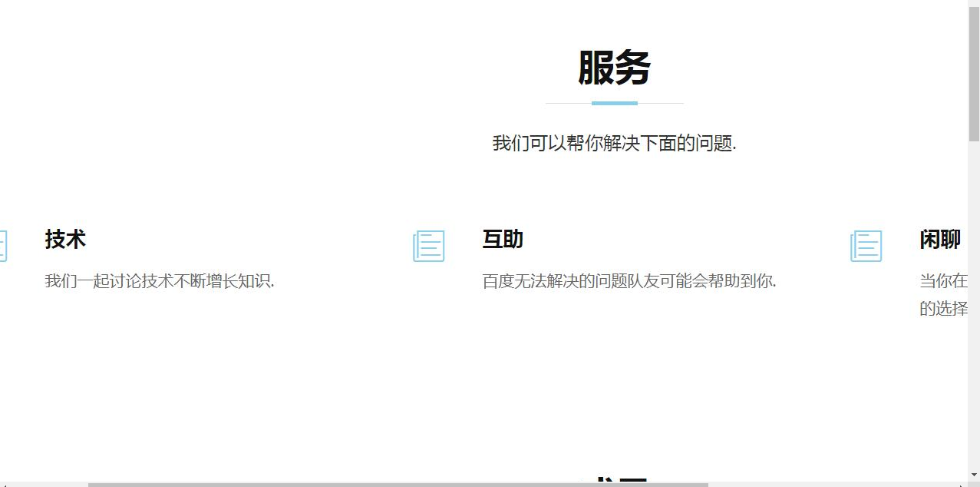Click the partially visible document icon at left edge
The image size is (980, 487).
point(3,246)
